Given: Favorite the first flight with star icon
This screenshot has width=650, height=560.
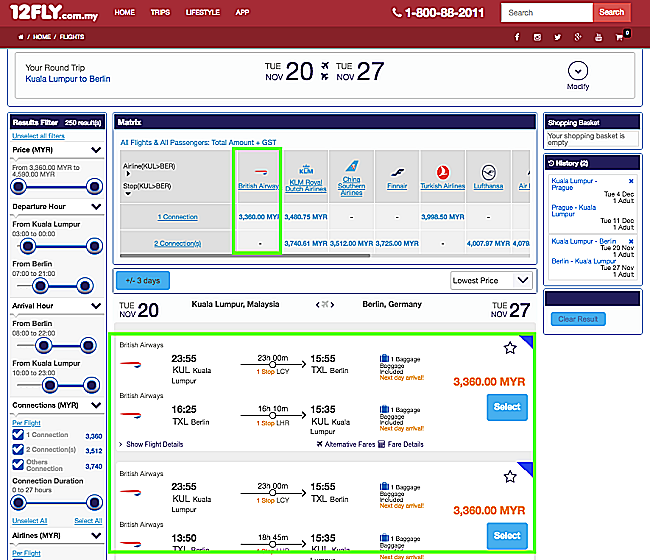Looking at the screenshot, I should [x=510, y=348].
